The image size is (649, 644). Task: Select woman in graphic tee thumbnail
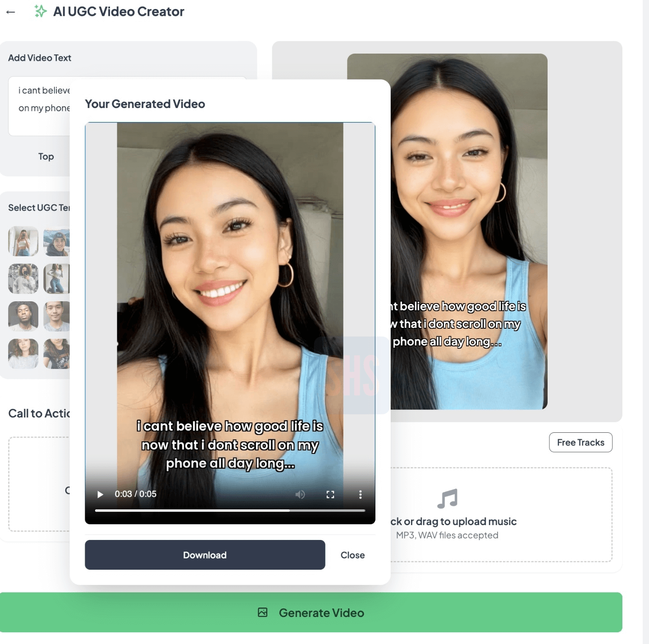click(57, 354)
